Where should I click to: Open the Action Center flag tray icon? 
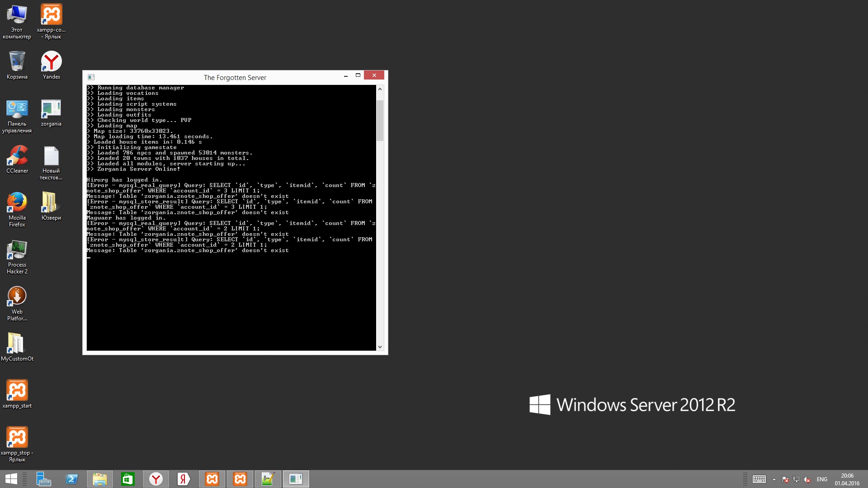coord(785,479)
